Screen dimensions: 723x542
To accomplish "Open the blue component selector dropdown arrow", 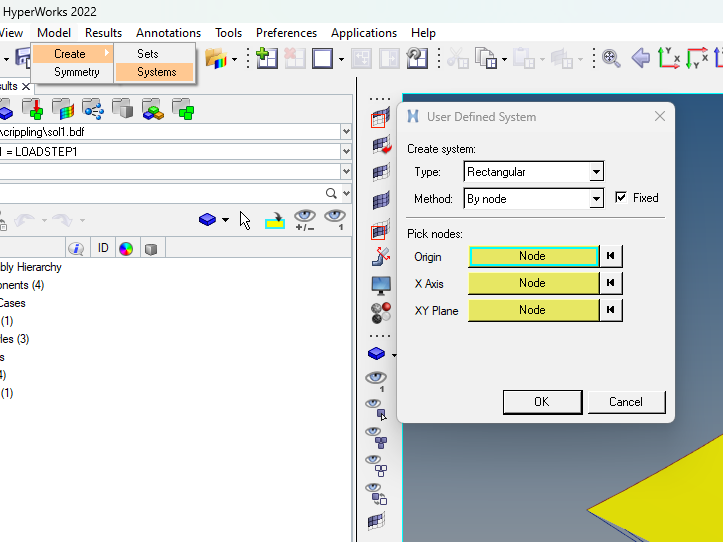I will pos(225,220).
